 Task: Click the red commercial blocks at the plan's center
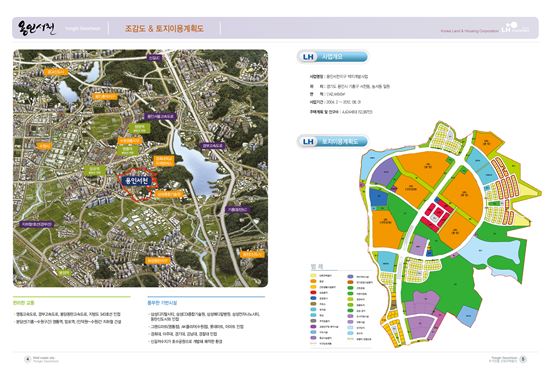436,215
